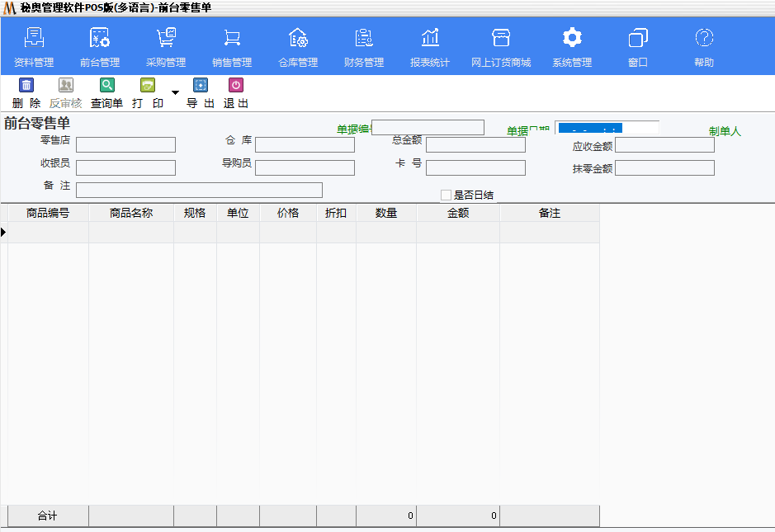Open the 仓库管理 warehouse module
The image size is (775, 532).
coord(298,47)
